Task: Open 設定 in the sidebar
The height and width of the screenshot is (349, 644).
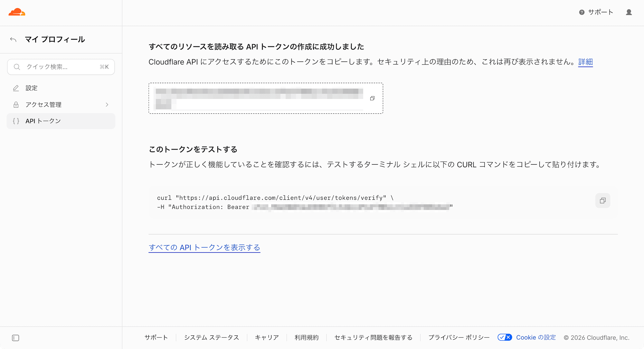Action: click(x=61, y=88)
